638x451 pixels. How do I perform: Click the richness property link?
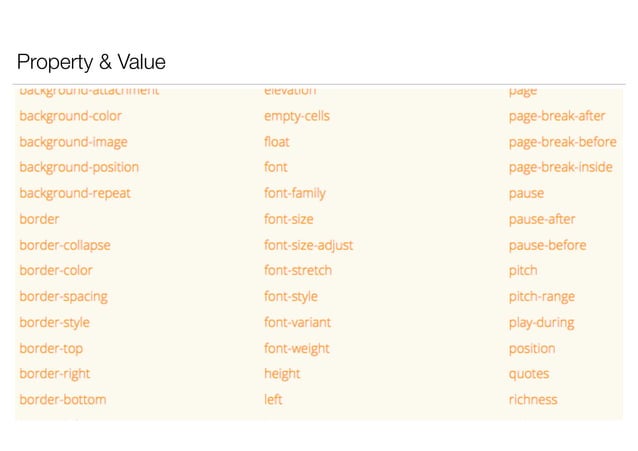click(533, 400)
